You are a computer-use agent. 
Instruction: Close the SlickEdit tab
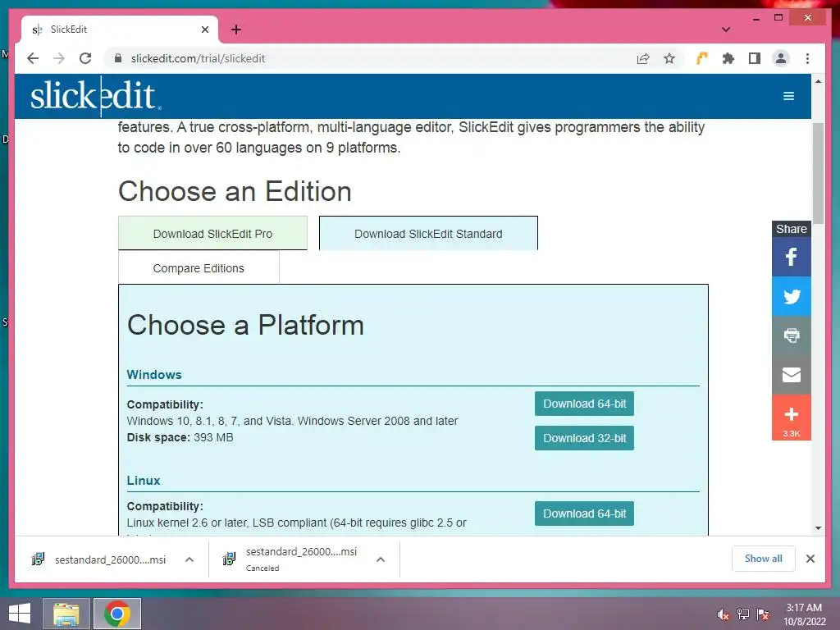click(204, 30)
